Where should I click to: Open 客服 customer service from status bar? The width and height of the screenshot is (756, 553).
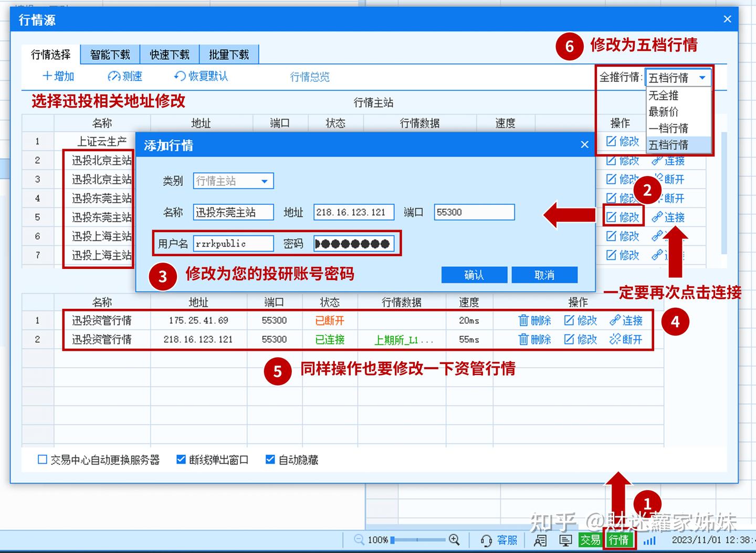(507, 540)
